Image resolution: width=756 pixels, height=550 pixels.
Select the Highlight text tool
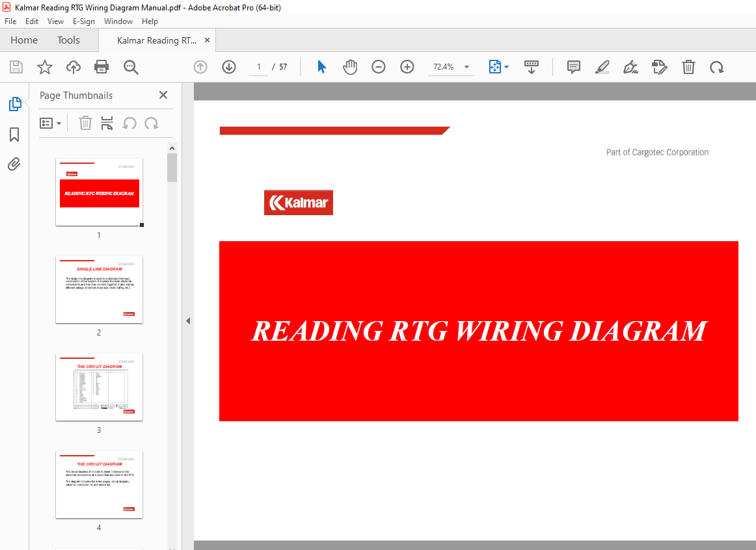[x=602, y=67]
